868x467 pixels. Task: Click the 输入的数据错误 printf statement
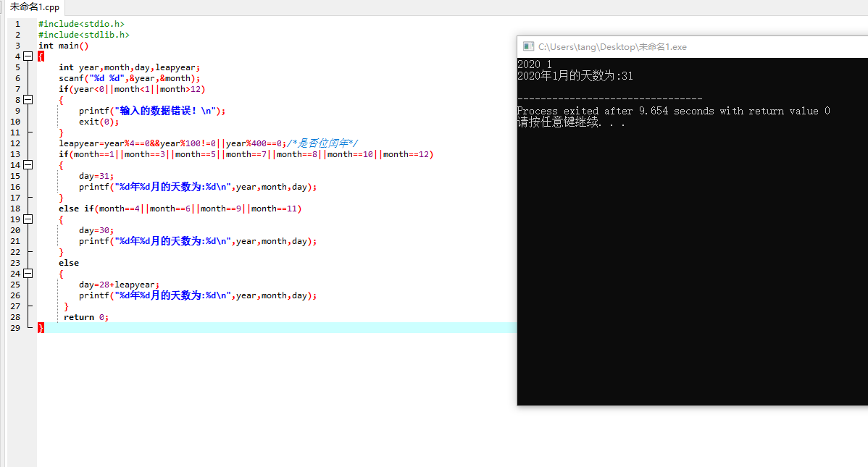pyautogui.click(x=152, y=111)
